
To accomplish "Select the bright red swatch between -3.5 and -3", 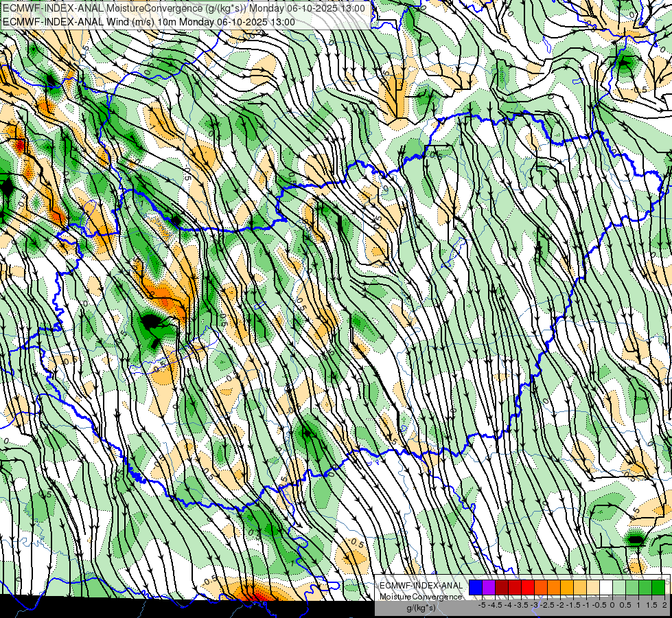I will point(528,588).
